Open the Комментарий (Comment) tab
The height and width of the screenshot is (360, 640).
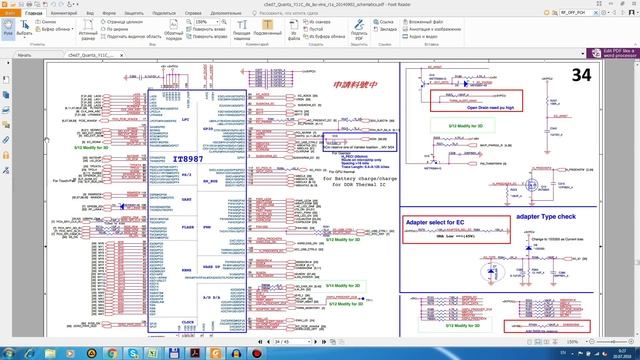tap(64, 13)
